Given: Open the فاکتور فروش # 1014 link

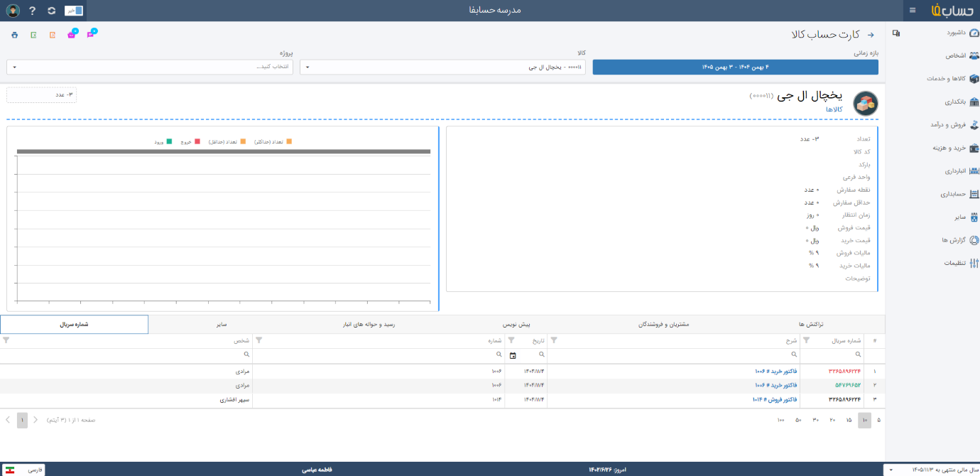Looking at the screenshot, I should [775, 399].
